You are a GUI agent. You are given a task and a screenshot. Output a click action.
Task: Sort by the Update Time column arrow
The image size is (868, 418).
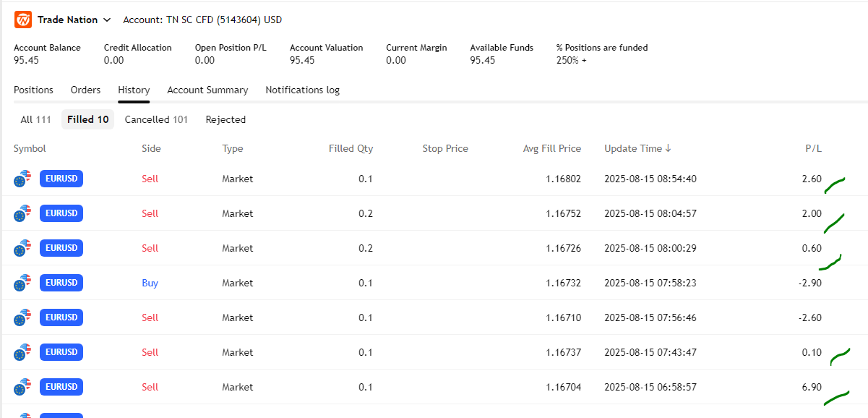tap(668, 148)
